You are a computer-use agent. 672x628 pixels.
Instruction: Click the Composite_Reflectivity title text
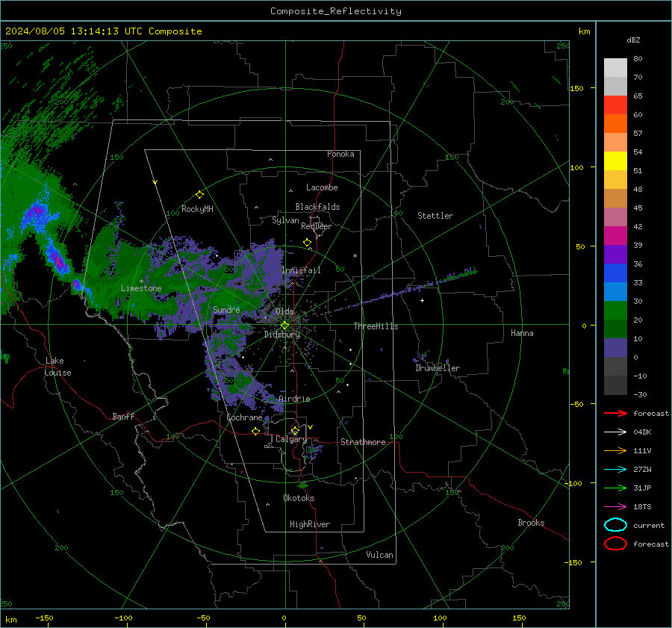point(335,11)
